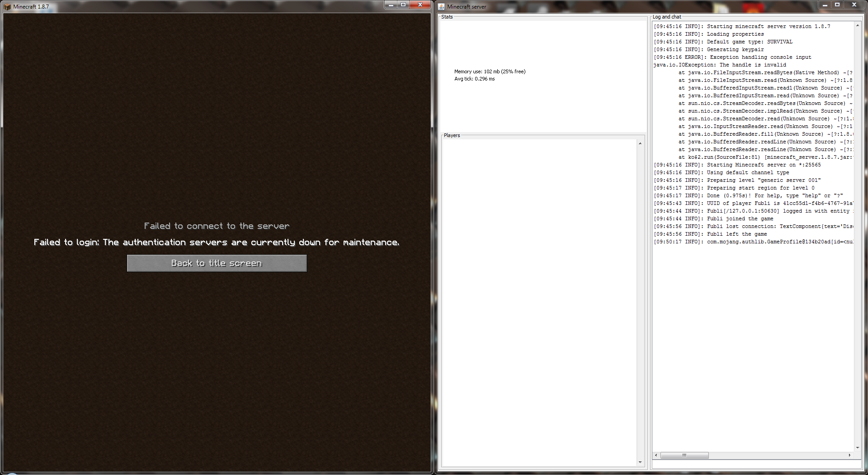Minimize the Minecraft 1.8.7 game window

[x=391, y=5]
